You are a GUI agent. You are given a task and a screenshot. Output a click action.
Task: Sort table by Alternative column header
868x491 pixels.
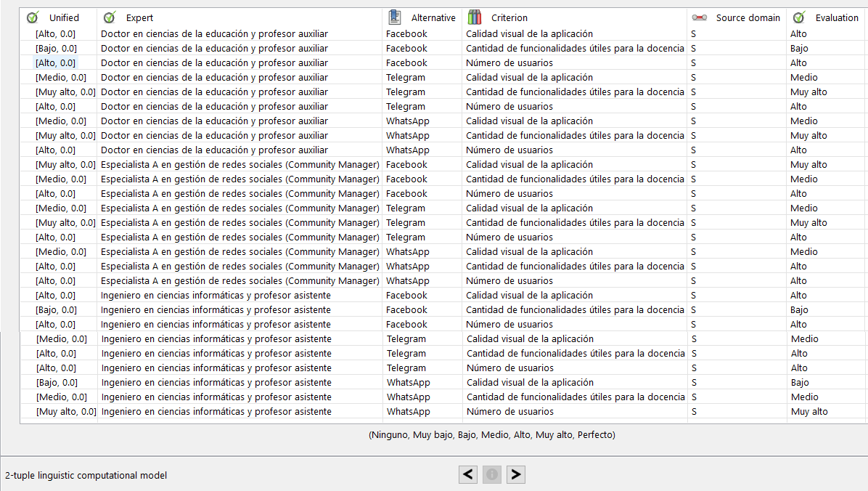[433, 17]
